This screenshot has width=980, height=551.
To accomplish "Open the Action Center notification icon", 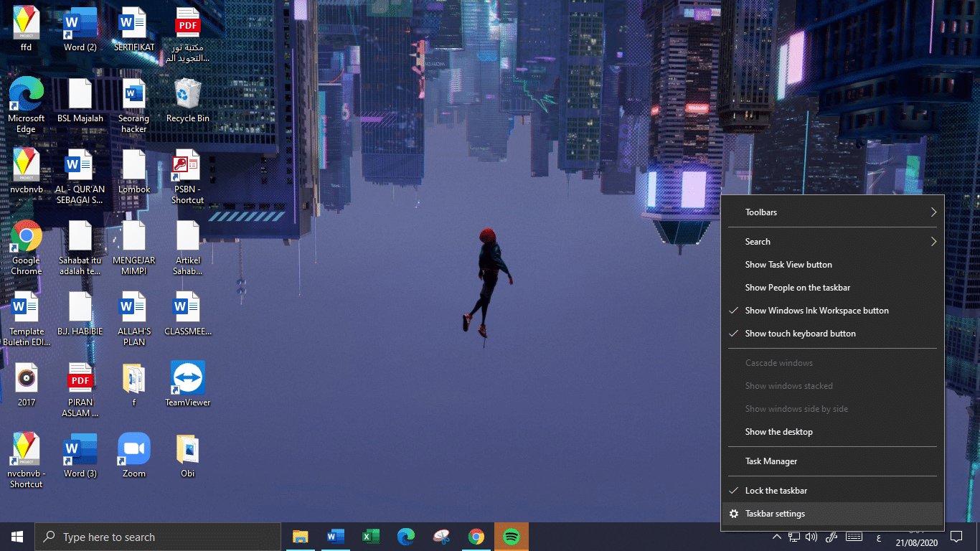I will pyautogui.click(x=956, y=537).
